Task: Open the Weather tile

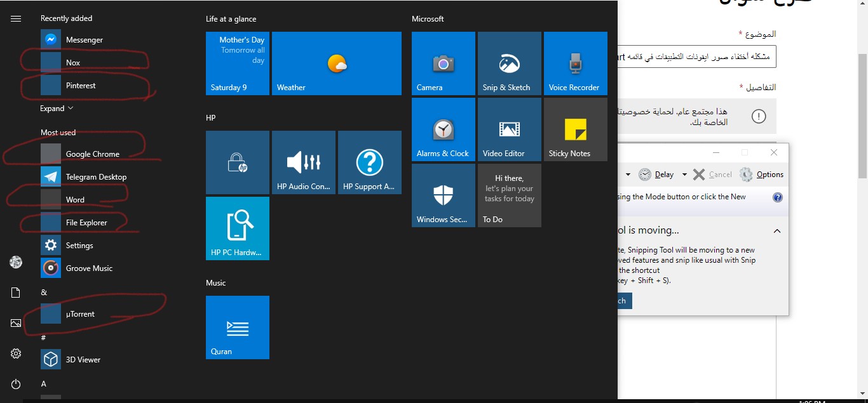Action: tap(337, 63)
